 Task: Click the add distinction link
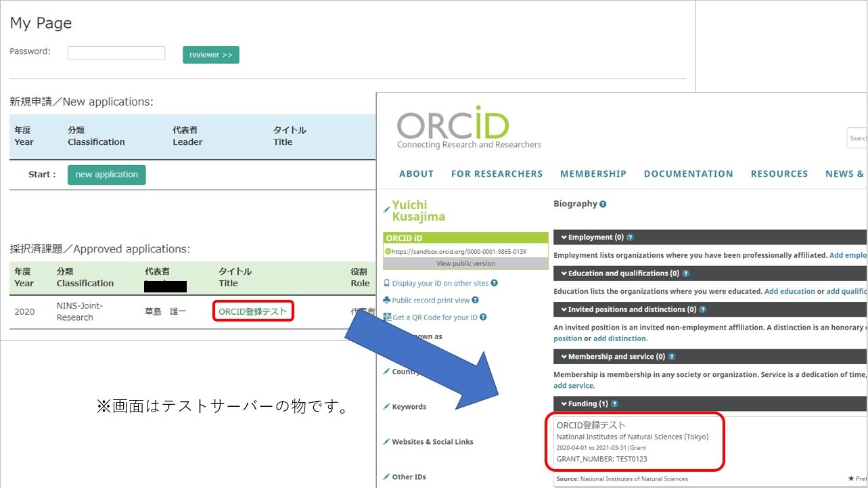pos(620,338)
